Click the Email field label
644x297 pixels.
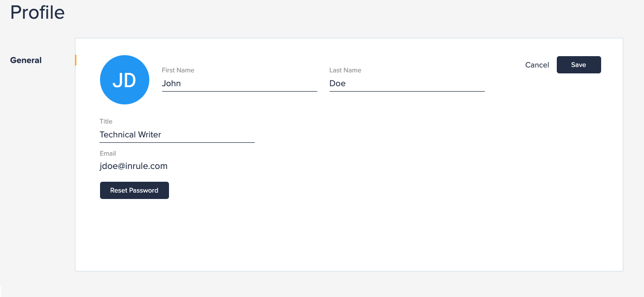tap(108, 154)
